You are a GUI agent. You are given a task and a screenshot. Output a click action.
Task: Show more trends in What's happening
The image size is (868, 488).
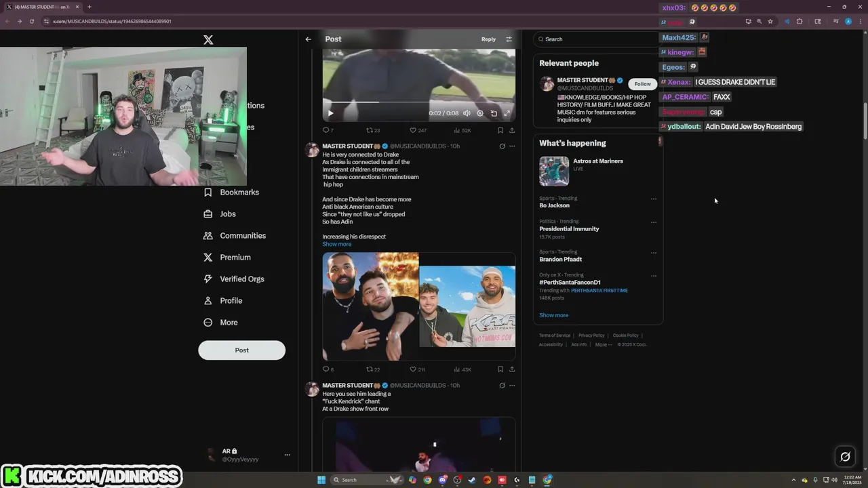554,315
